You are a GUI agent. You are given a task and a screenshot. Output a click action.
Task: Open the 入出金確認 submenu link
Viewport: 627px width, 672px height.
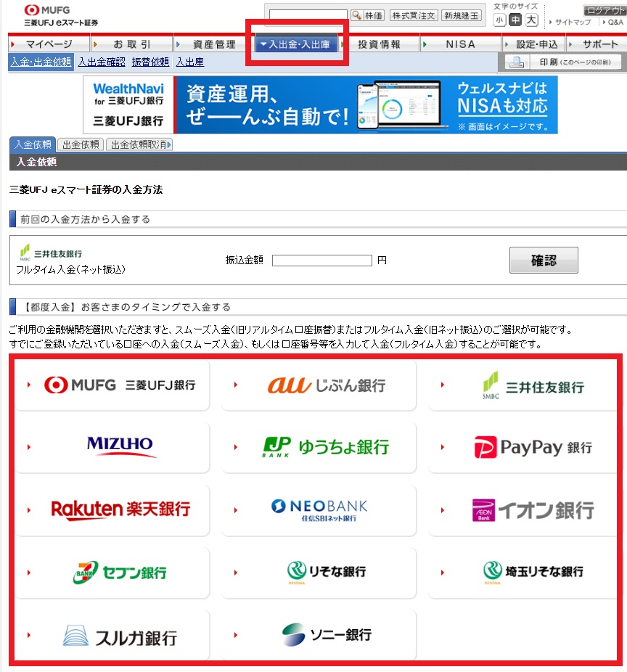click(102, 62)
